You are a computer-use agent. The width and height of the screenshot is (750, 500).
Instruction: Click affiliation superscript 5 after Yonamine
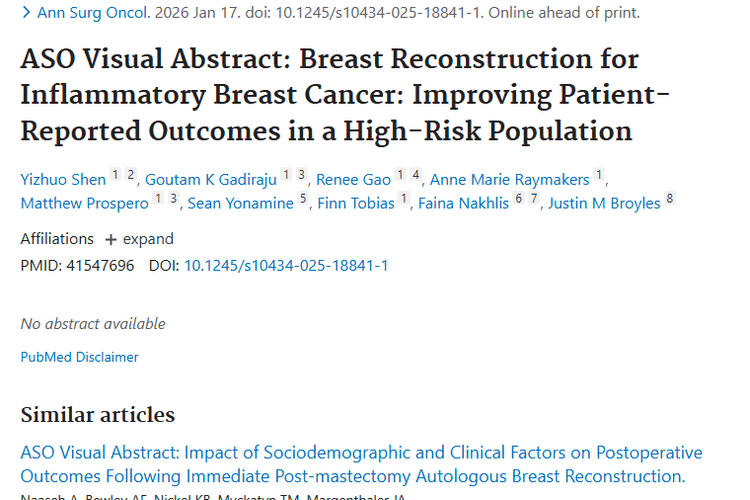click(x=303, y=199)
